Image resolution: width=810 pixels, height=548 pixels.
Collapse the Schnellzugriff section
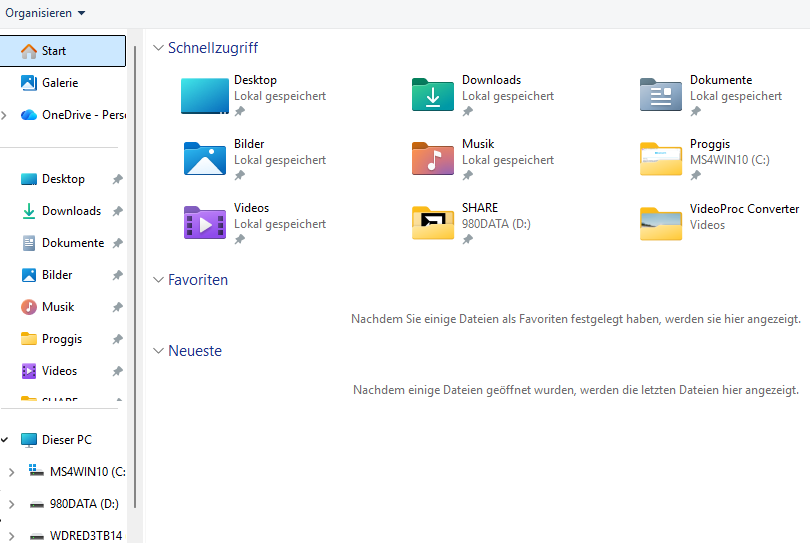(159, 48)
